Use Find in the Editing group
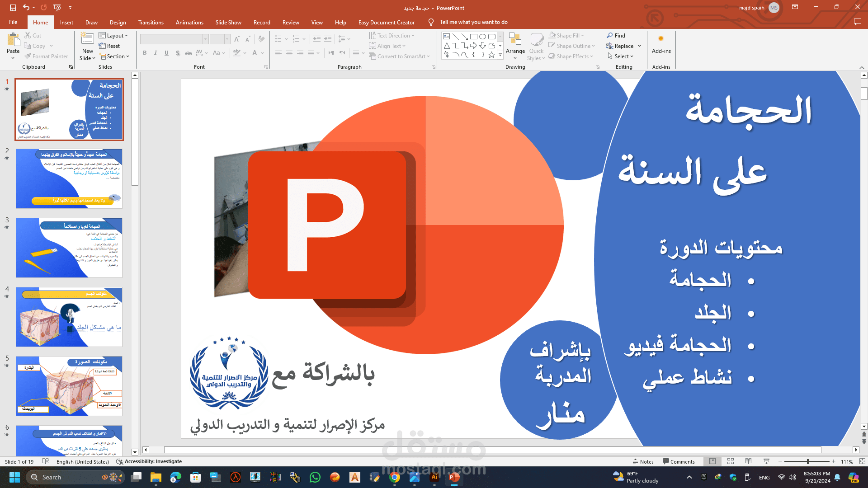Screen dimensions: 868x488 point(618,35)
